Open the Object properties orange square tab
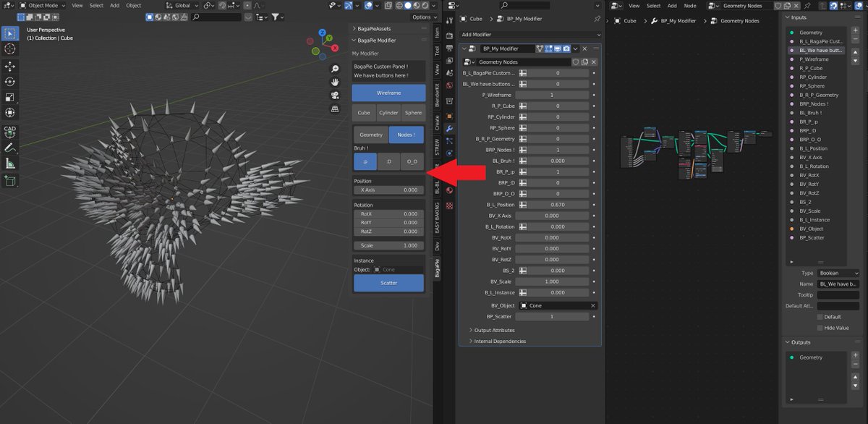Screen dimensions: 868x424 click(x=449, y=116)
